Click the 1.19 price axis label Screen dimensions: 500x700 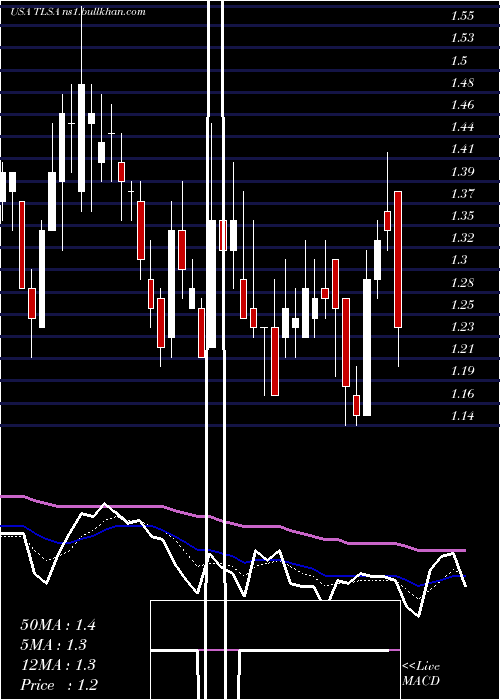pos(462,371)
